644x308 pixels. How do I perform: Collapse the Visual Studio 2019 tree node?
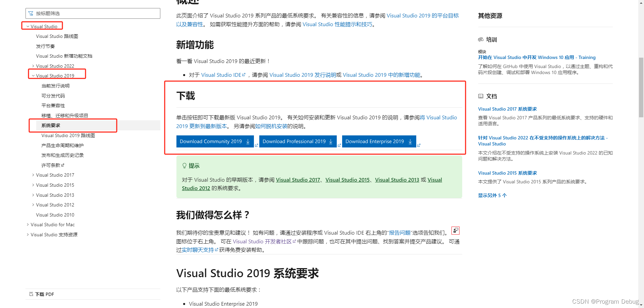(33, 76)
